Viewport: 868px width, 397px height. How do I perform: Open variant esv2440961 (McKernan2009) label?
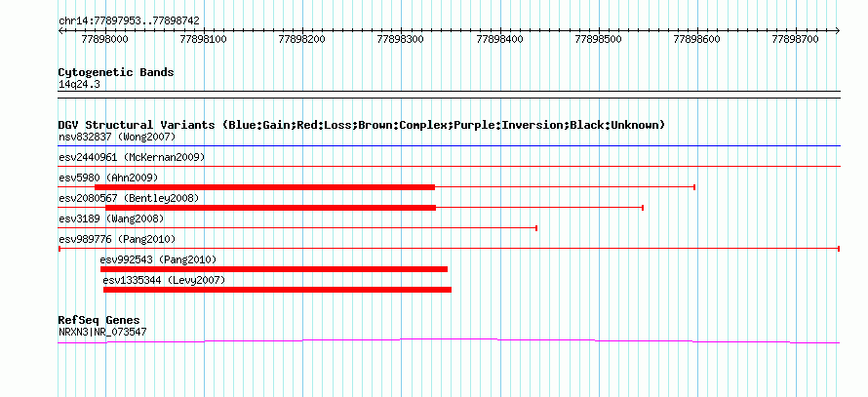(x=132, y=157)
